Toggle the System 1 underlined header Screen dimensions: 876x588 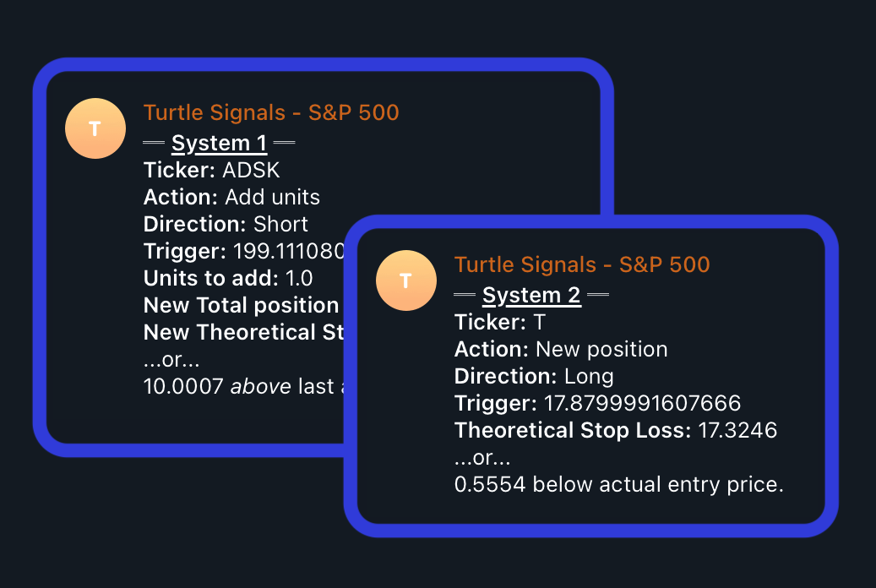pos(219,142)
